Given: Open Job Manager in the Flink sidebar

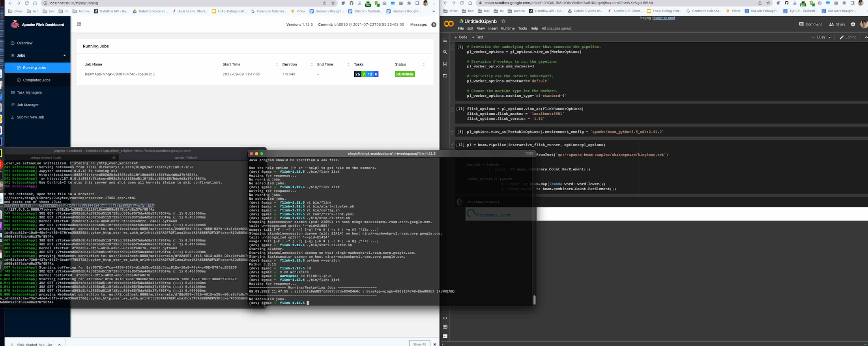Looking at the screenshot, I should tap(28, 105).
